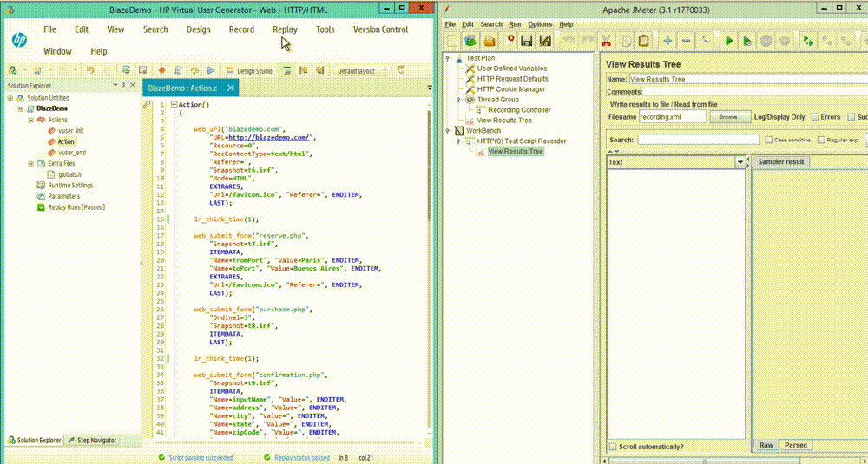Viewport: 868px width, 464px height.
Task: Toggle the Case sensitive checkbox
Action: [768, 140]
